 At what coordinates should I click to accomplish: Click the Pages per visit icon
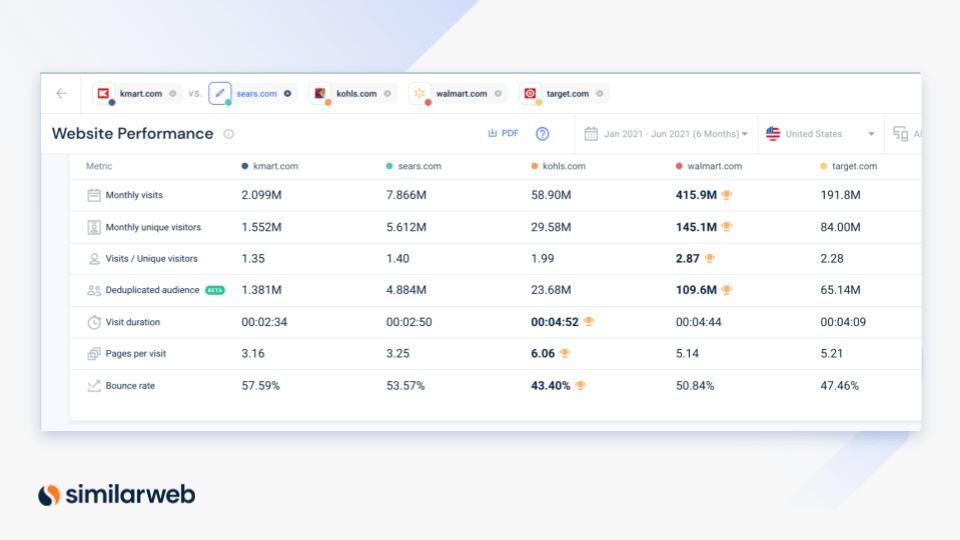coord(94,354)
